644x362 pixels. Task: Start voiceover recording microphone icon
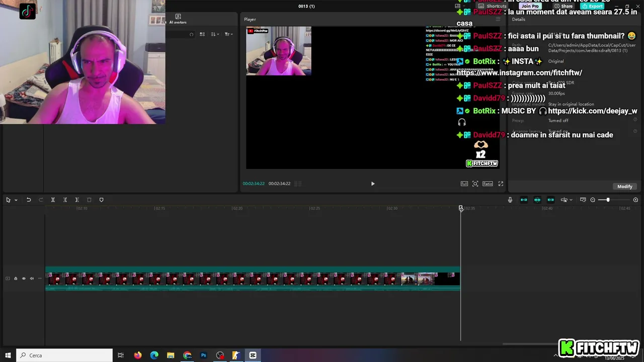coord(510,200)
